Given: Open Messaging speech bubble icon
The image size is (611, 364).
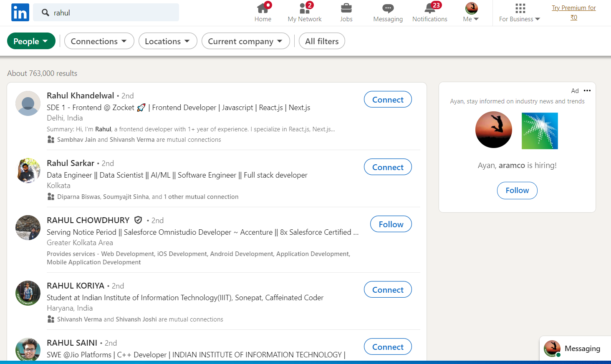Looking at the screenshot, I should tap(388, 8).
